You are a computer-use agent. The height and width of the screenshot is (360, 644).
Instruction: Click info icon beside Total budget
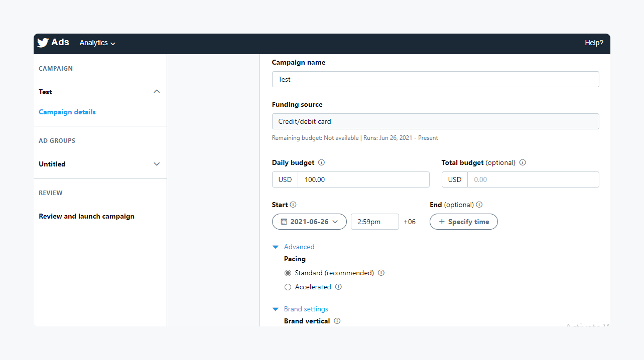(x=523, y=162)
